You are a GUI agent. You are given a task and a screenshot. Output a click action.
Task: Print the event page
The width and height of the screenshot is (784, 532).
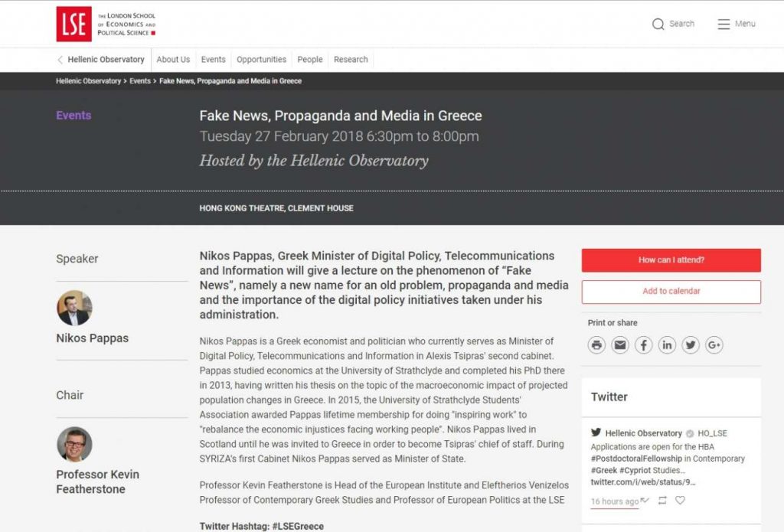click(596, 344)
